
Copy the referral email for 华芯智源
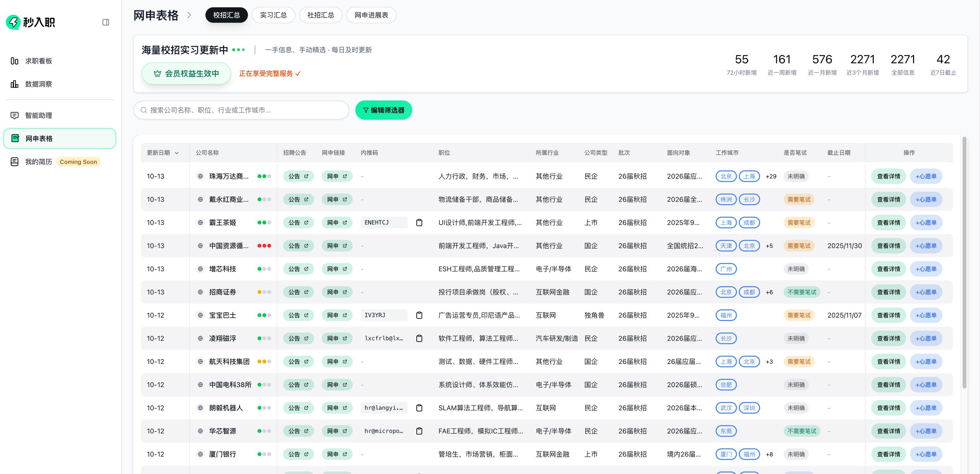(419, 431)
